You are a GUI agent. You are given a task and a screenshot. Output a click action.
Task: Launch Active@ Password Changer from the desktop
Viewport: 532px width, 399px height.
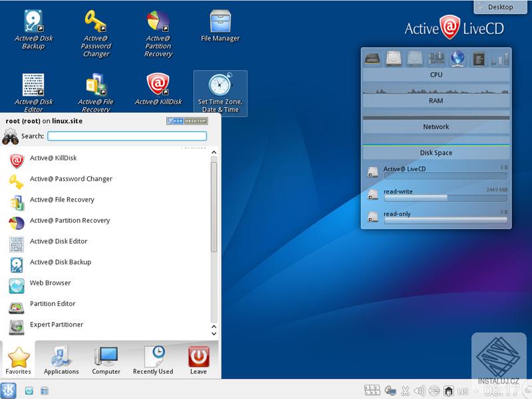[x=96, y=33]
